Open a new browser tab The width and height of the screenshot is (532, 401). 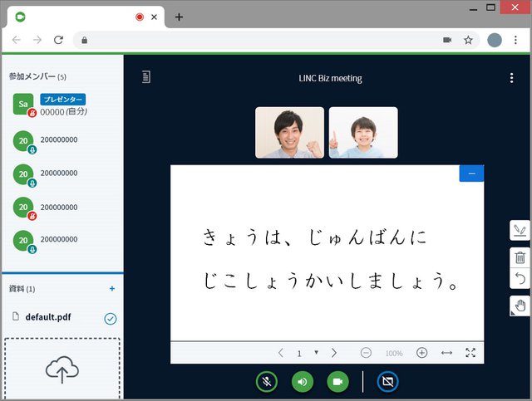click(x=180, y=17)
